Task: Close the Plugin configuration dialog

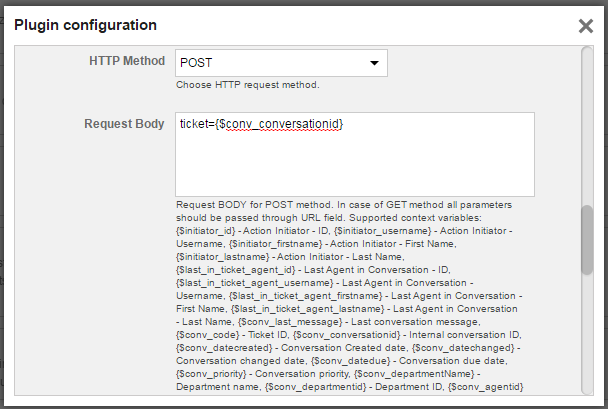Action: click(586, 26)
